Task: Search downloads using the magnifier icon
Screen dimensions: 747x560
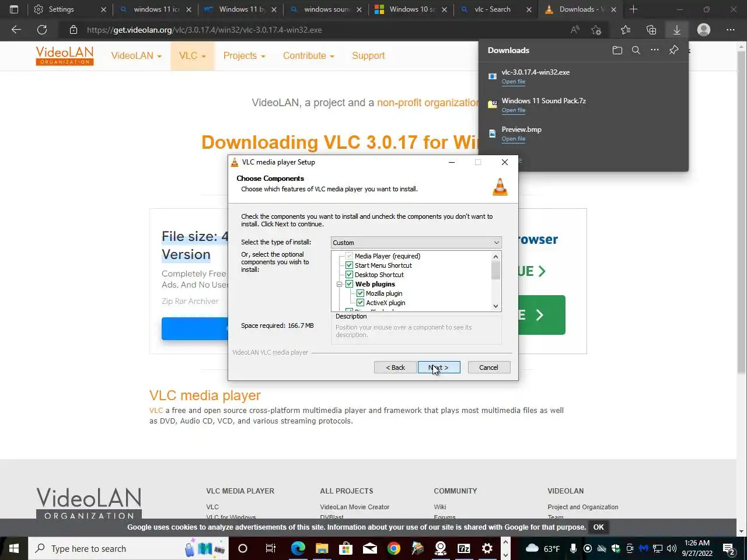Action: click(636, 50)
